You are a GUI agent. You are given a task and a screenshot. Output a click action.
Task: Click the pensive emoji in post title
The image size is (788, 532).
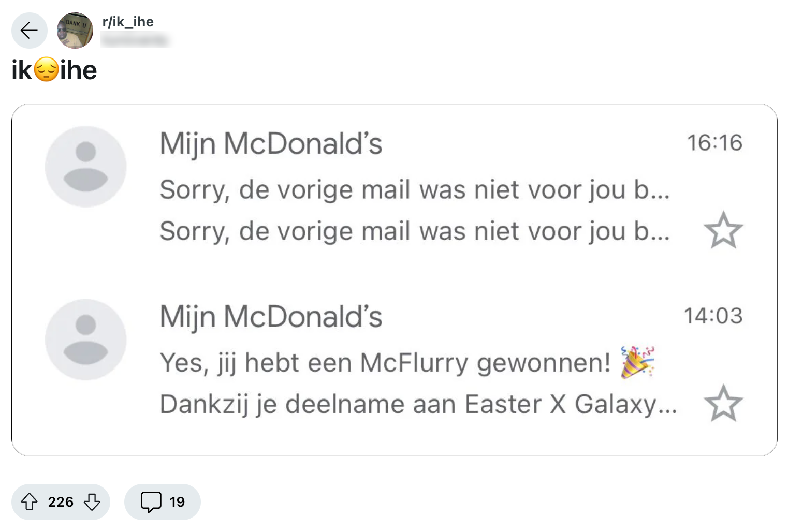pos(47,70)
